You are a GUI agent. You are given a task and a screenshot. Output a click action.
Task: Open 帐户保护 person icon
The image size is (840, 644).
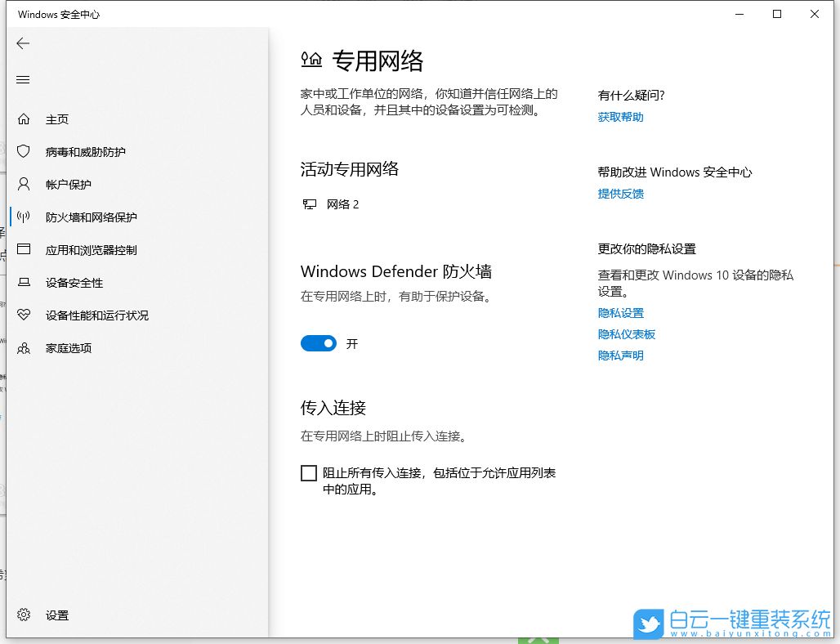tap(25, 184)
